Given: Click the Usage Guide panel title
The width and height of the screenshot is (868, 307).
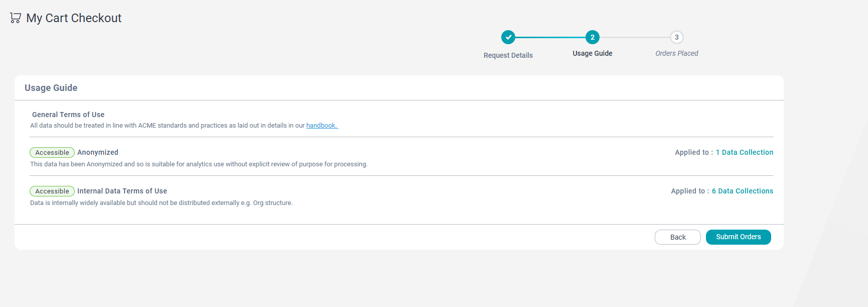Looking at the screenshot, I should pyautogui.click(x=51, y=88).
